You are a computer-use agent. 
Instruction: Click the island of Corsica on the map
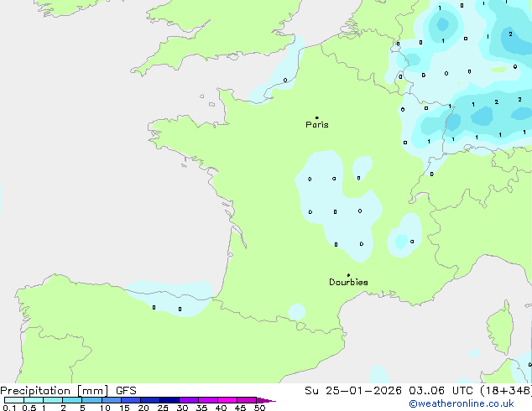(x=501, y=327)
